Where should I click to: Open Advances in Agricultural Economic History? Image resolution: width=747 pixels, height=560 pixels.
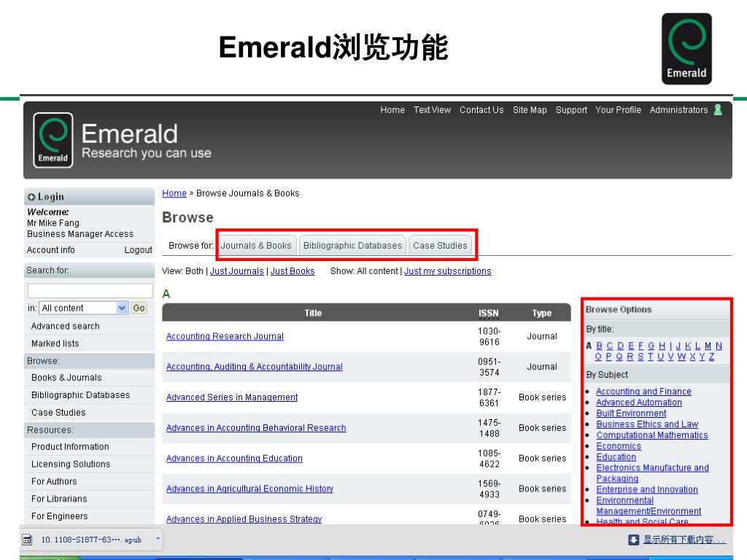point(249,489)
